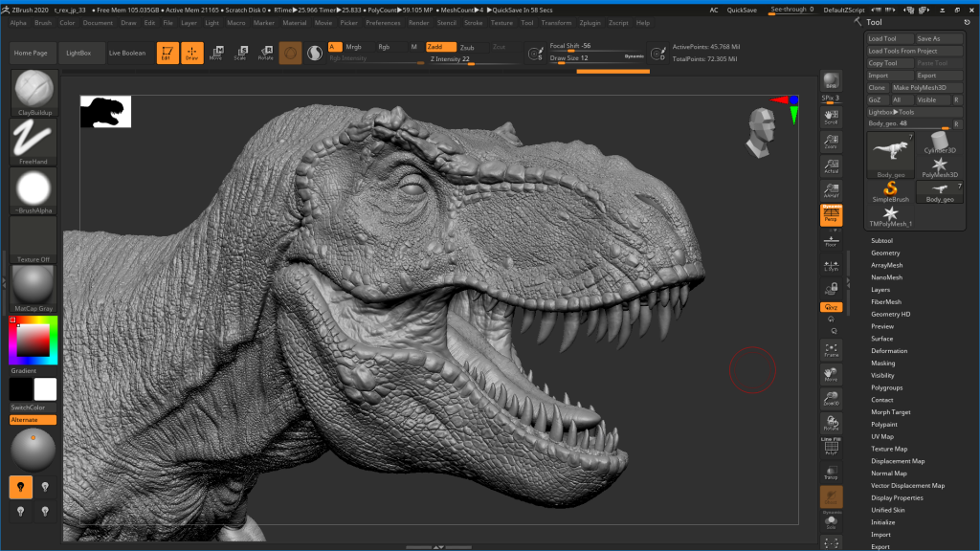Select the white secondary color swatch
The width and height of the screenshot is (980, 551).
(x=45, y=389)
